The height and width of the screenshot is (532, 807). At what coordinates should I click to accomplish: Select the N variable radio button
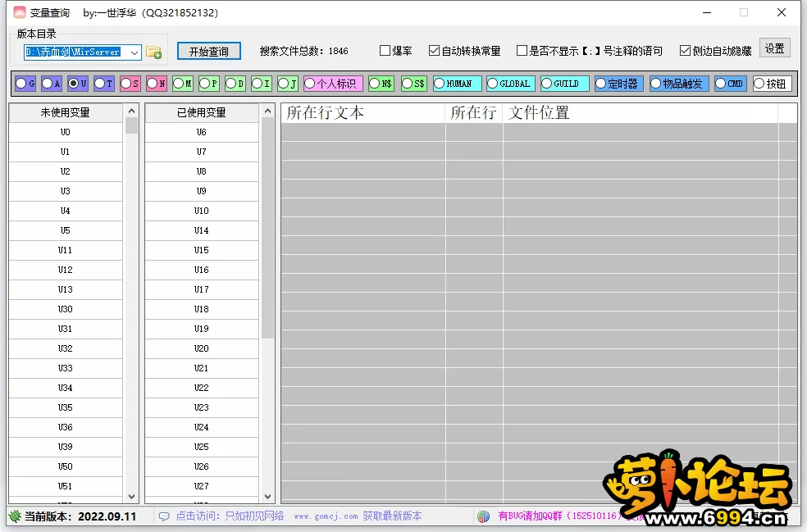pyautogui.click(x=157, y=84)
